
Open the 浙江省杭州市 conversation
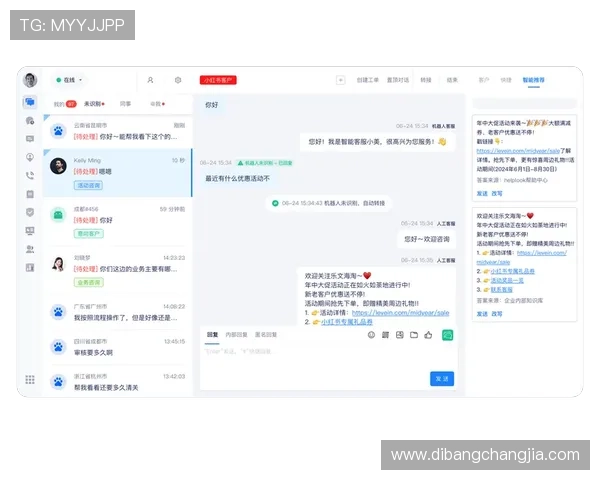117,382
